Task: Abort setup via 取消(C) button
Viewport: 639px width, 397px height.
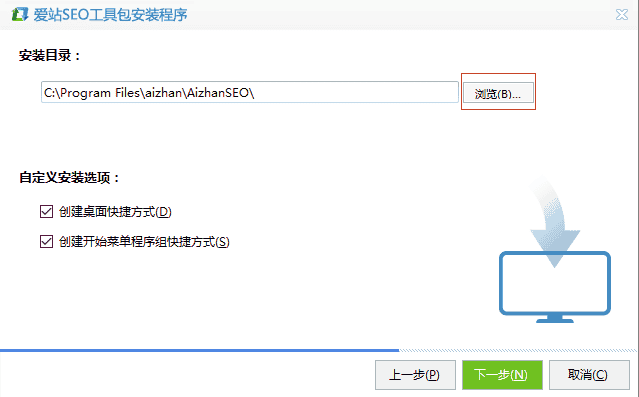Action: point(589,375)
